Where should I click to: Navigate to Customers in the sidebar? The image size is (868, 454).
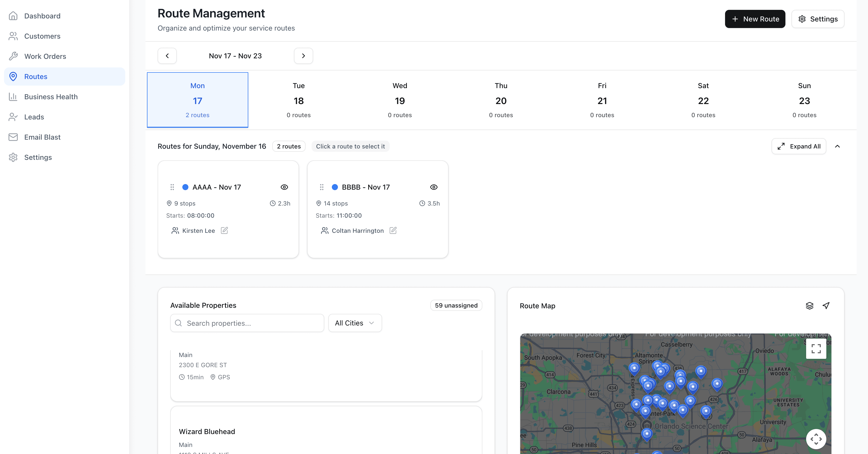pos(42,36)
